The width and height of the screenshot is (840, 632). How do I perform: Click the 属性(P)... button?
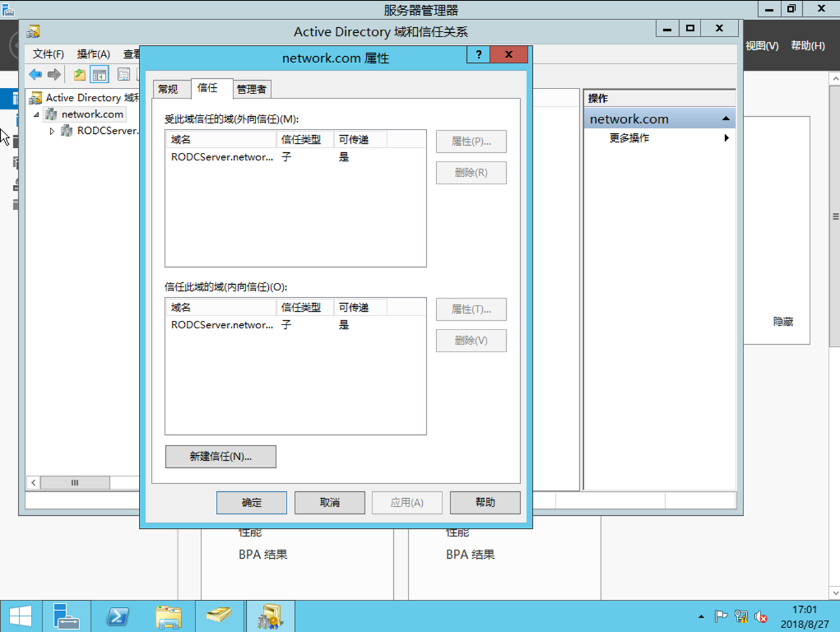(x=471, y=141)
